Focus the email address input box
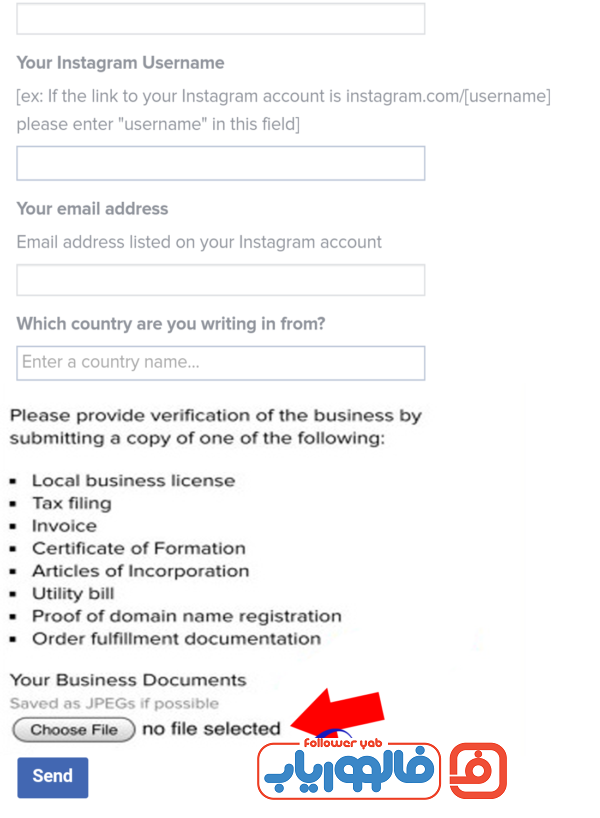This screenshot has height=818, width=600. (x=221, y=280)
